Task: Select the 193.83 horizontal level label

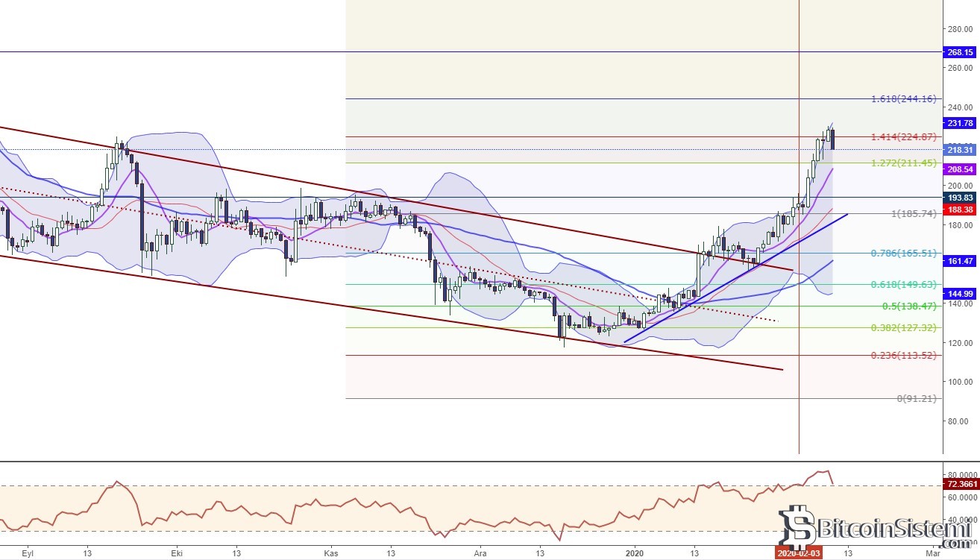Action: coord(959,197)
